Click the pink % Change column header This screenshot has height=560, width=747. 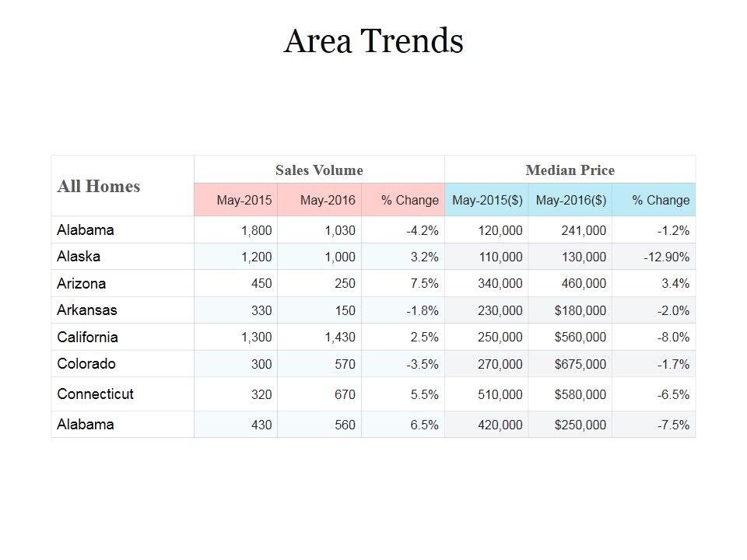(x=403, y=200)
